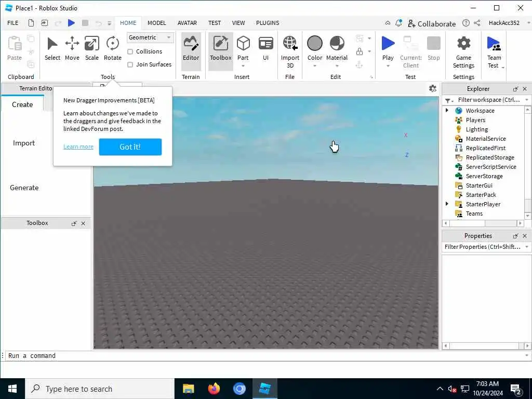Image resolution: width=532 pixels, height=399 pixels.
Task: Select the Select tool
Action: (52, 49)
